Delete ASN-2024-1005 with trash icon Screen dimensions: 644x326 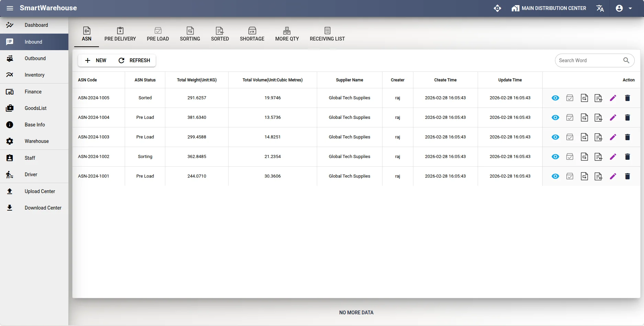tap(628, 98)
